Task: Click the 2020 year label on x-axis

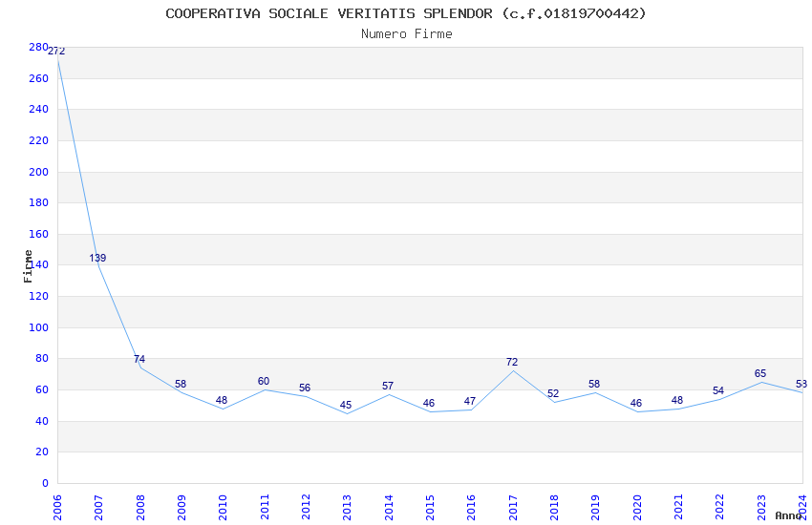Action: click(x=637, y=506)
